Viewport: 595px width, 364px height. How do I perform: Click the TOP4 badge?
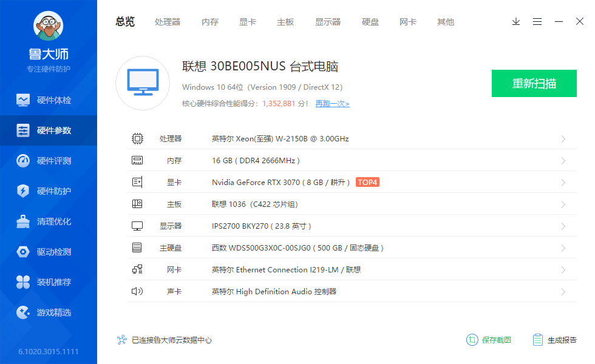tap(368, 183)
